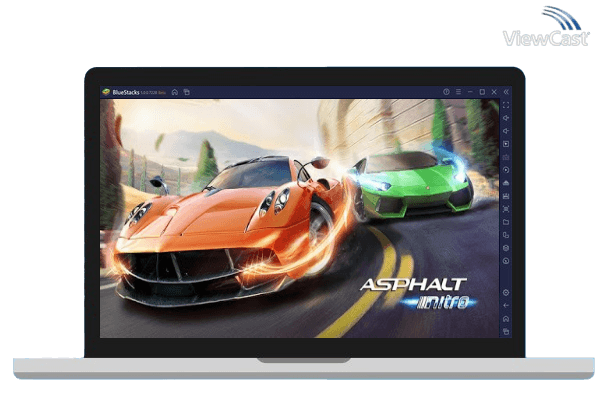Click the lock cursor square play icon
602x414 pixels.
coord(506,144)
